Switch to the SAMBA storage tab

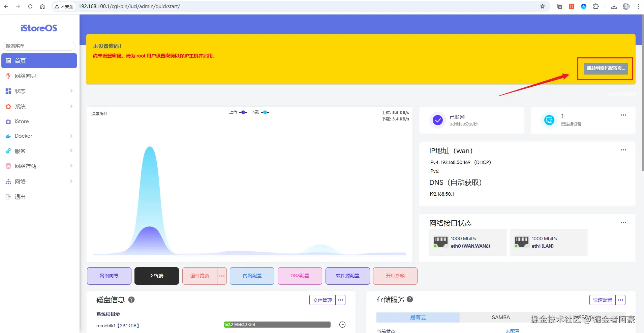[x=501, y=317]
